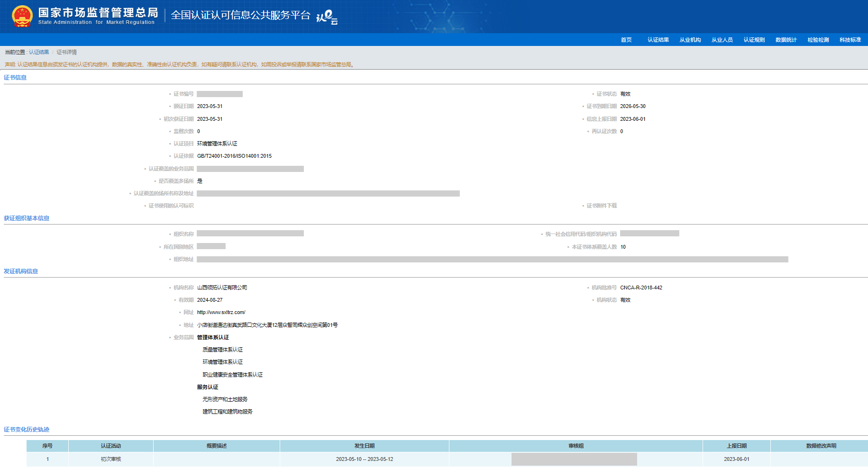Click the 证书变化历史轨迹 section heading

click(27, 430)
